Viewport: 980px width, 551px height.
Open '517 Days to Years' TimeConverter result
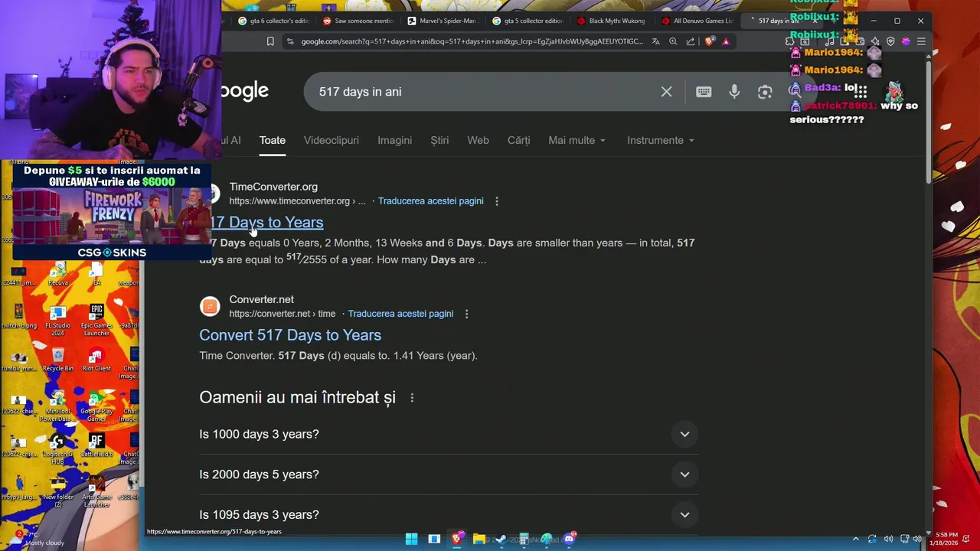(266, 223)
